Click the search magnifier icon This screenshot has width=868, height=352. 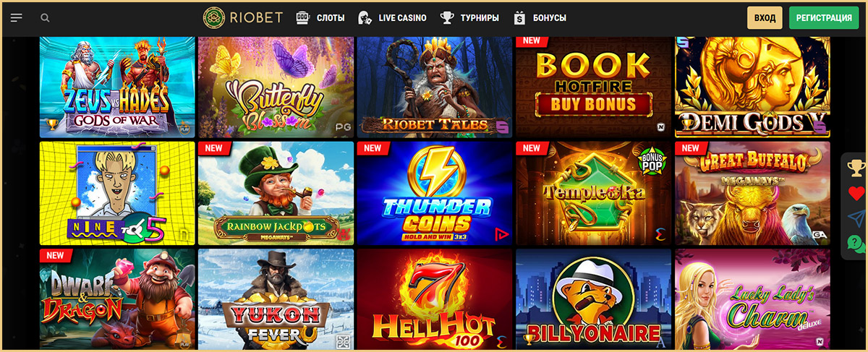tap(46, 17)
